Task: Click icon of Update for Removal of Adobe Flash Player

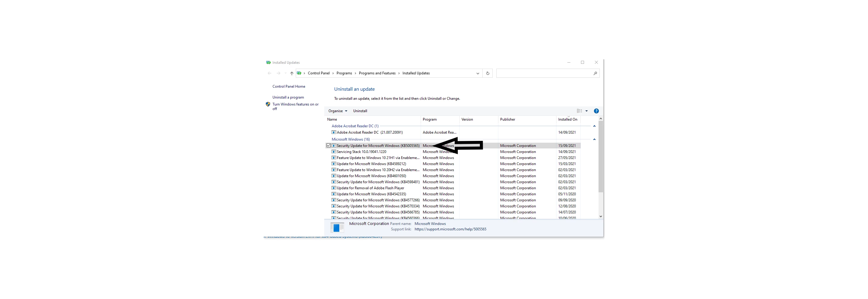Action: (334, 188)
